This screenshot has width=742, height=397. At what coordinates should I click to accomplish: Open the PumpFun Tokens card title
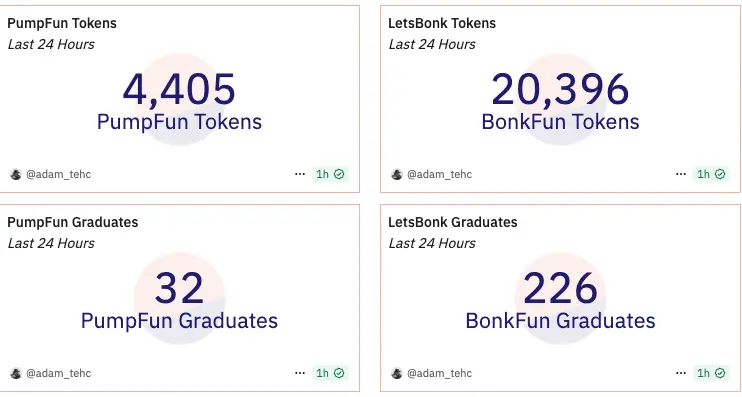pos(62,23)
